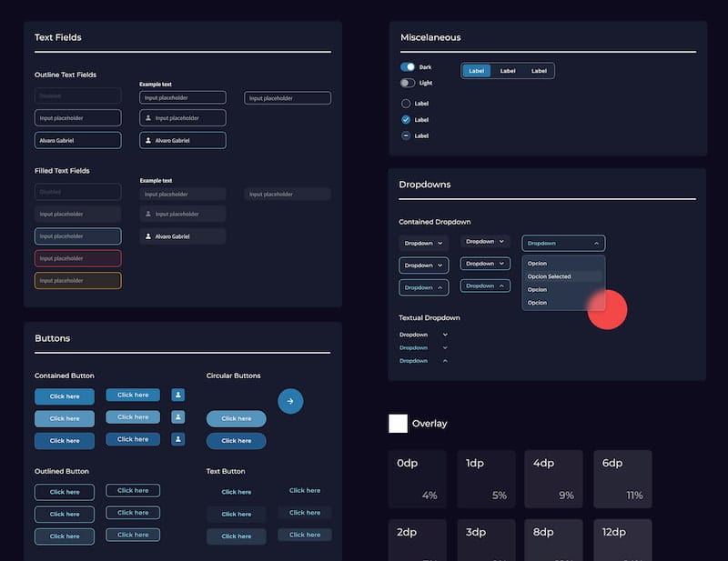Select the 0dp overlay card showing 4%
Image resolution: width=728 pixels, height=561 pixels.
coord(418,479)
